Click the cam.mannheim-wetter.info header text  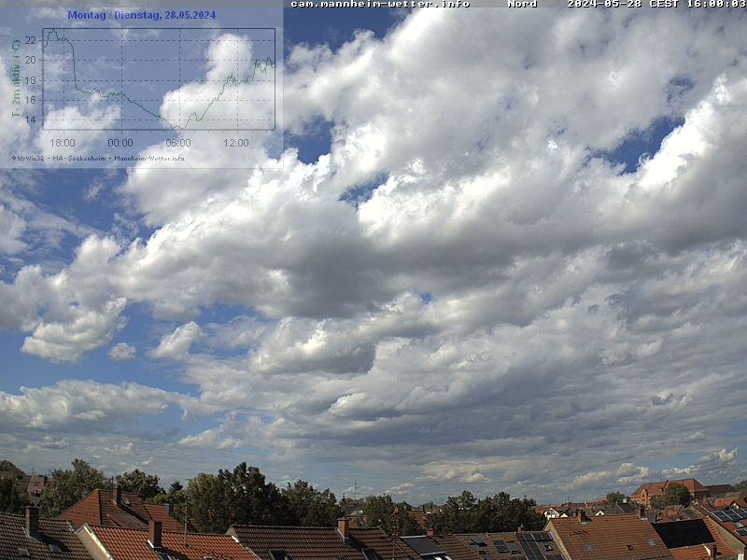coord(380,4)
